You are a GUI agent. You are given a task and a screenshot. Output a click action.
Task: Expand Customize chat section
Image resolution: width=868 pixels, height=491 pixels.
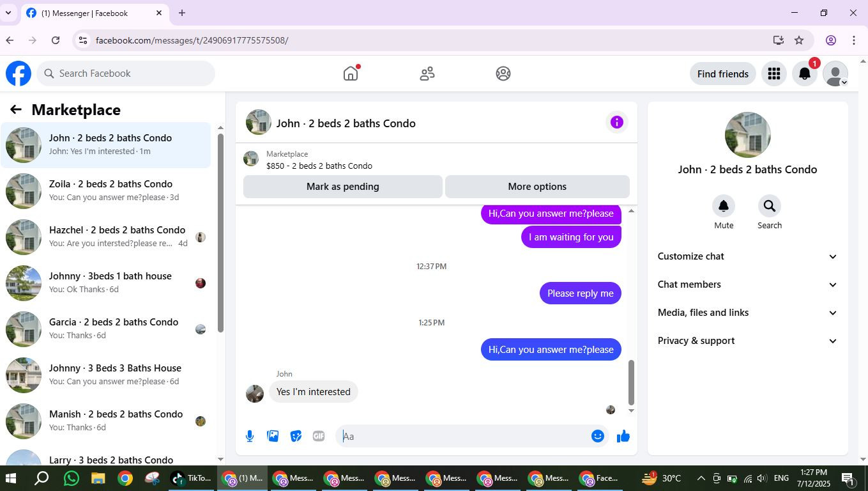(747, 256)
